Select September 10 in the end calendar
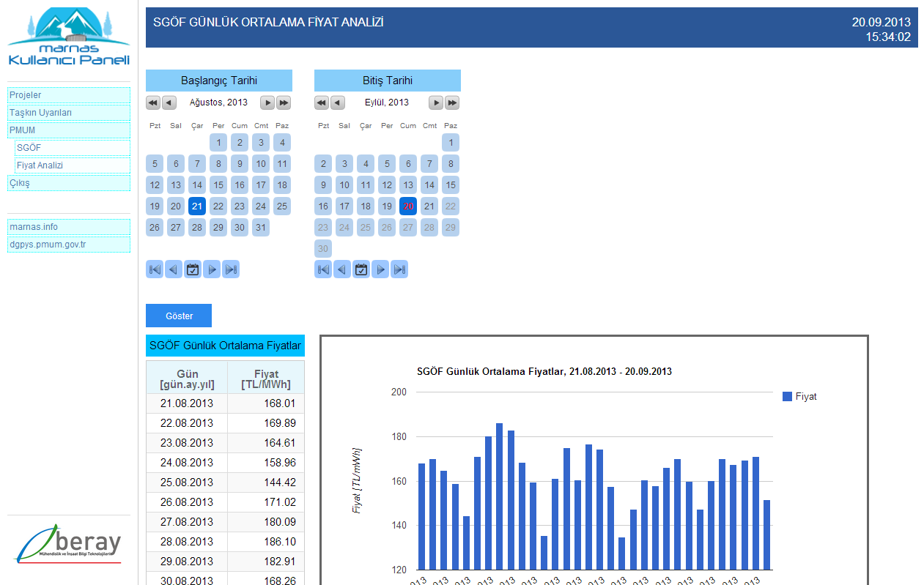This screenshot has height=585, width=924. [344, 185]
